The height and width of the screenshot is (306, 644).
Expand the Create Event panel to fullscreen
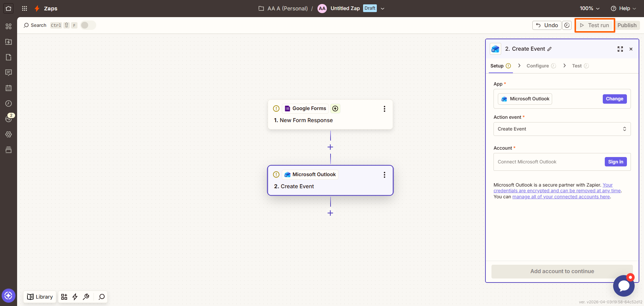[x=620, y=49]
